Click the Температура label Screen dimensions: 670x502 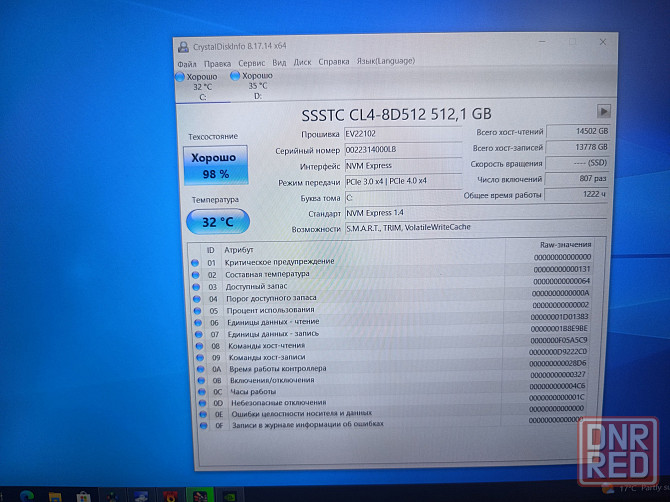[215, 200]
